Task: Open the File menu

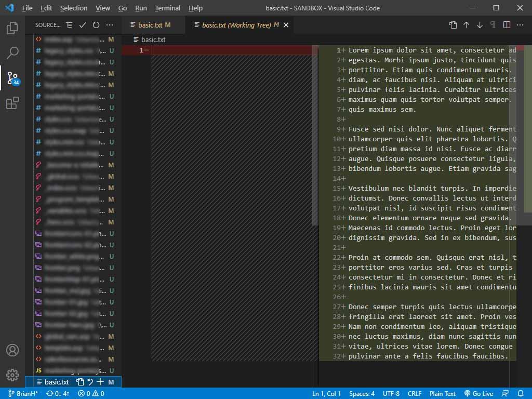Action: pyautogui.click(x=27, y=8)
